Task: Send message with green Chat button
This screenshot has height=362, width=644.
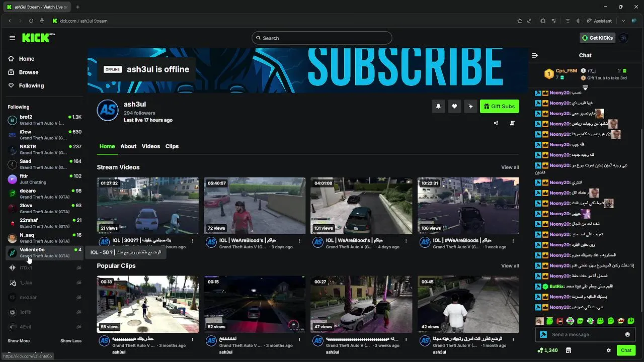Action: [626, 350]
